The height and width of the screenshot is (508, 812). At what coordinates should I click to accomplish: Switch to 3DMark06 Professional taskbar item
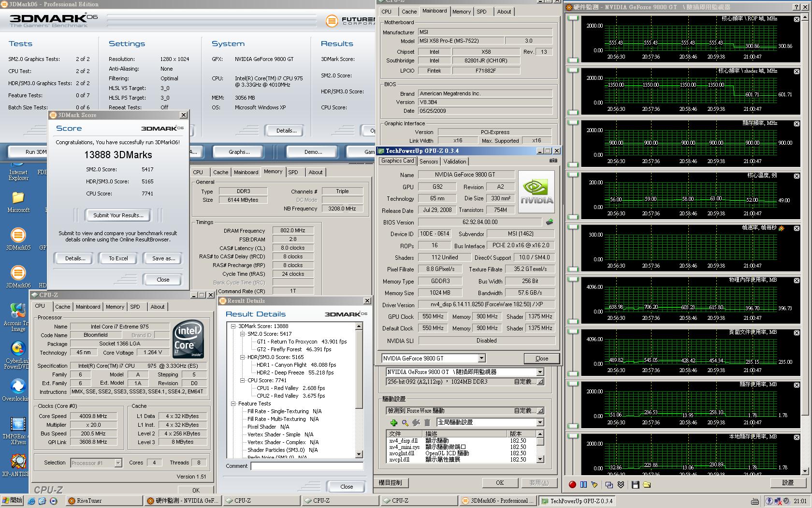[498, 501]
